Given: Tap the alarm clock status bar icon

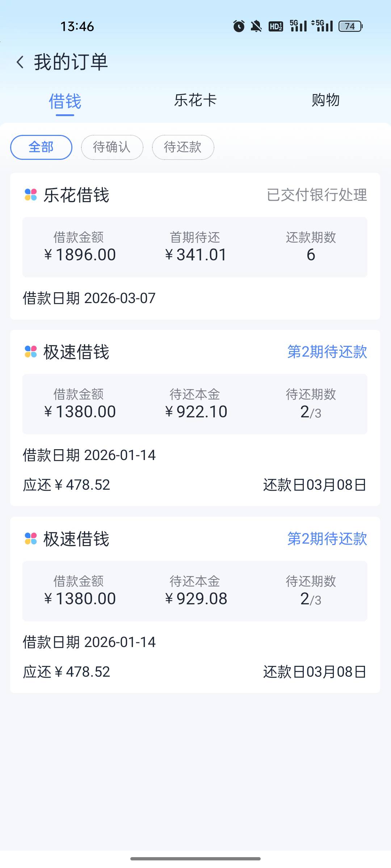Looking at the screenshot, I should click(x=239, y=26).
